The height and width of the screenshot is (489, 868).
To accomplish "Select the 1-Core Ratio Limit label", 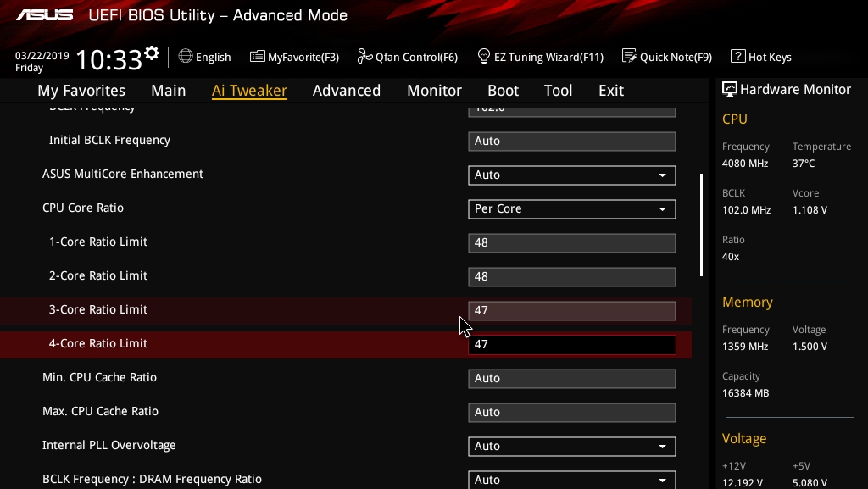I will (x=98, y=242).
